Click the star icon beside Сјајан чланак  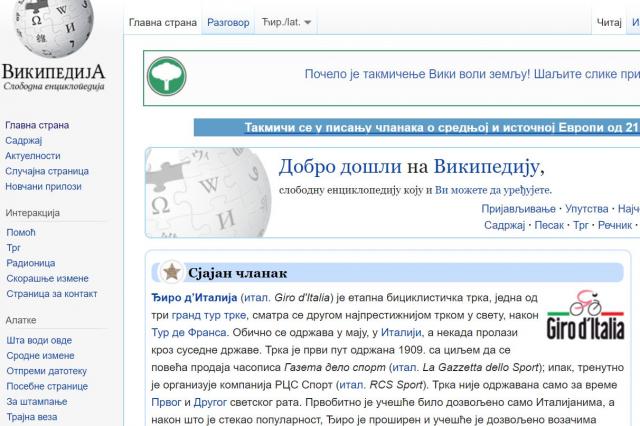[172, 272]
